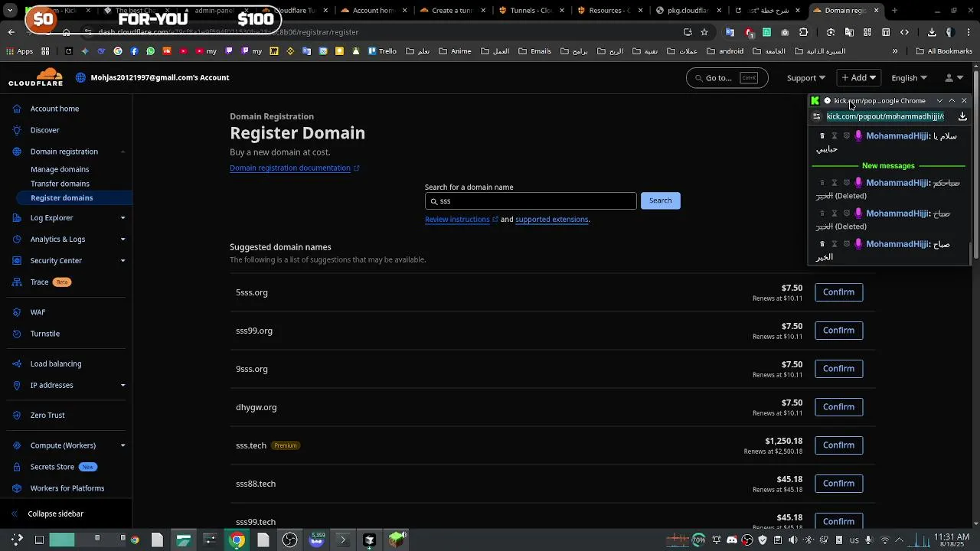This screenshot has height=551, width=980.
Task: Open the Emails bookmark folder
Action: (534, 51)
